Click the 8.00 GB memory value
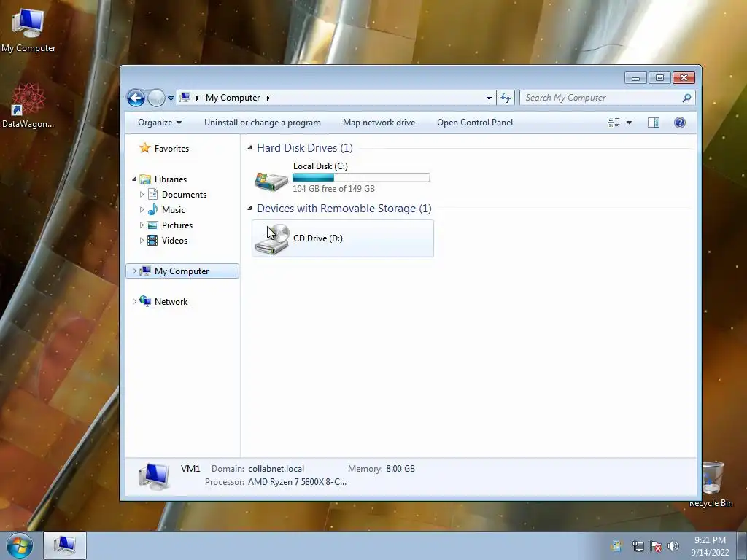 pyautogui.click(x=400, y=469)
